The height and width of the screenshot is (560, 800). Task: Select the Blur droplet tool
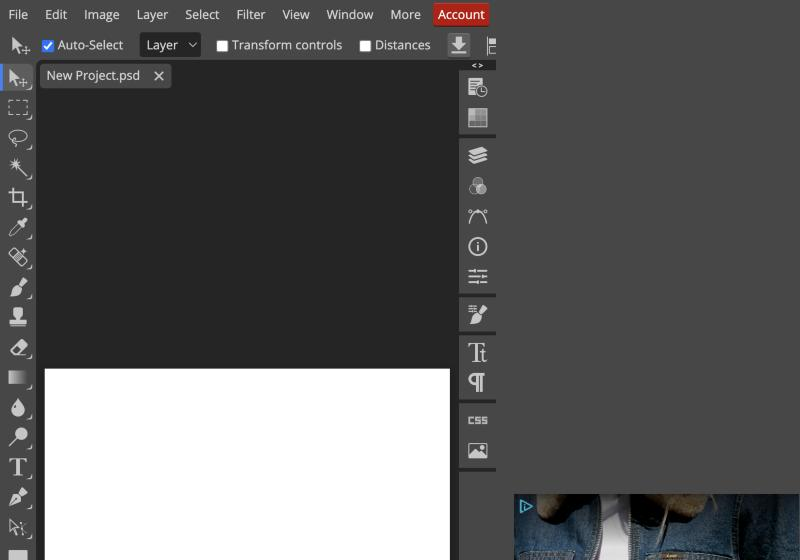pos(18,408)
